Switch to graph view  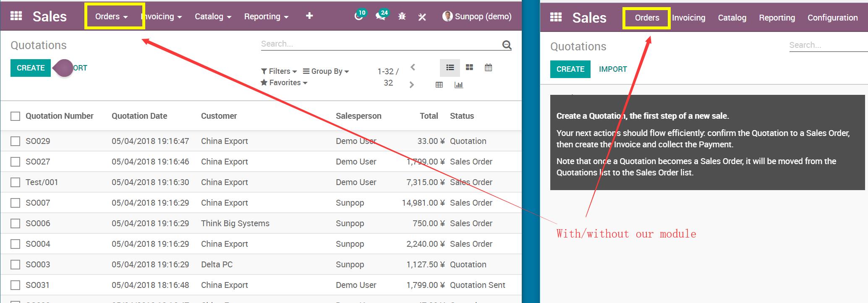coord(459,85)
